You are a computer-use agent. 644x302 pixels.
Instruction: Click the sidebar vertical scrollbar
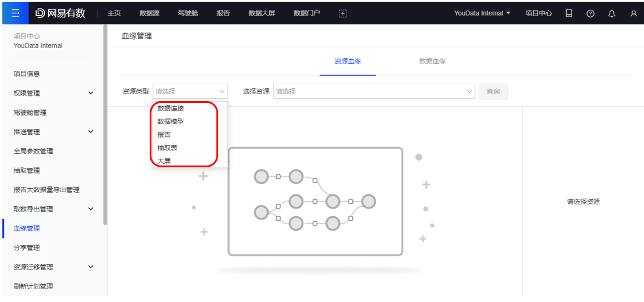coord(105,124)
